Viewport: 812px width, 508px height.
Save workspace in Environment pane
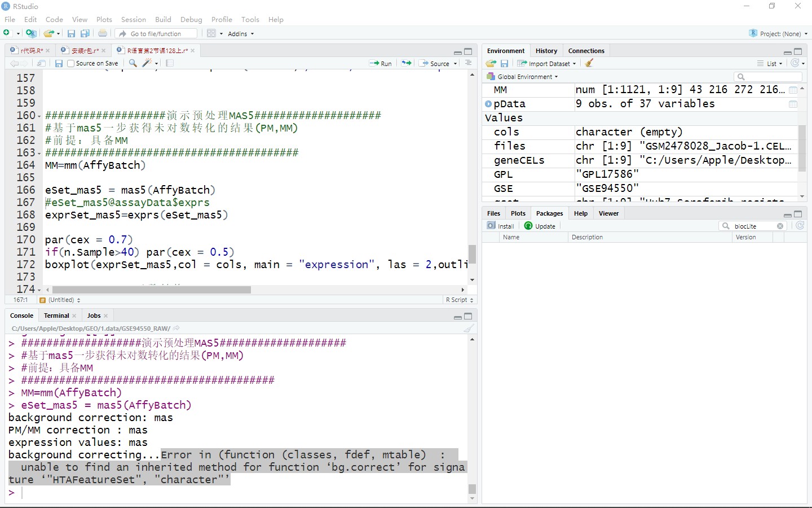pos(505,63)
